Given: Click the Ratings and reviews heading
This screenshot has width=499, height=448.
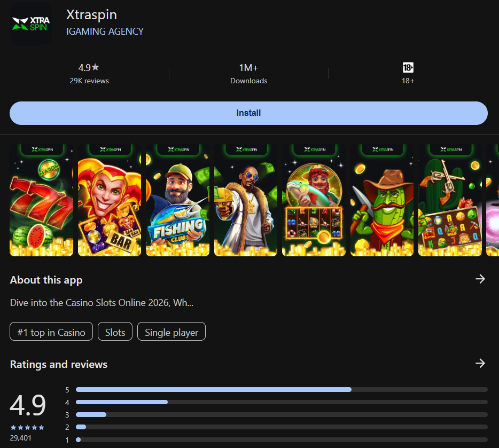Looking at the screenshot, I should [x=59, y=364].
